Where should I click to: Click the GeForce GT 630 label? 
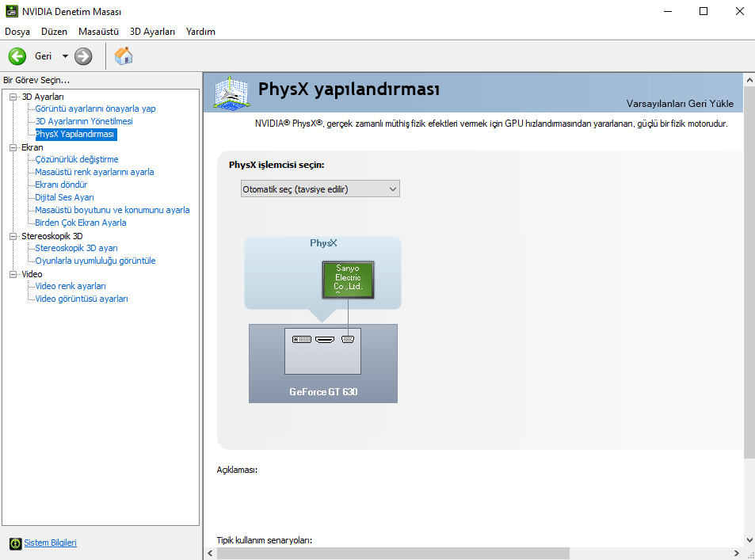(323, 392)
